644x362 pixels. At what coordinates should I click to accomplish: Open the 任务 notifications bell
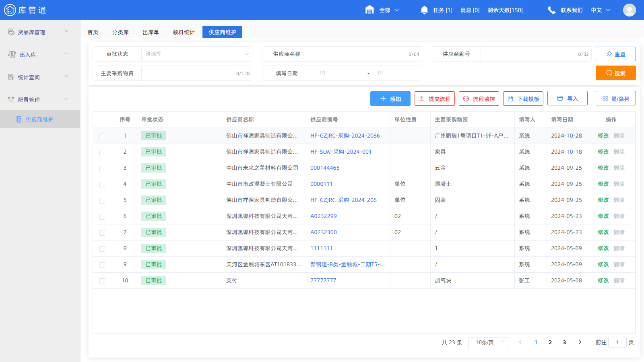424,10
